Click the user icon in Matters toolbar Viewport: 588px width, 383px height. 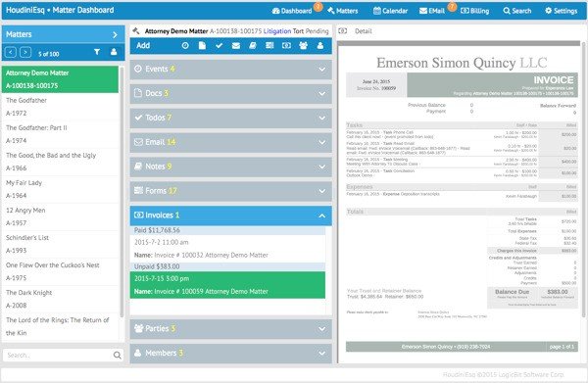(114, 52)
